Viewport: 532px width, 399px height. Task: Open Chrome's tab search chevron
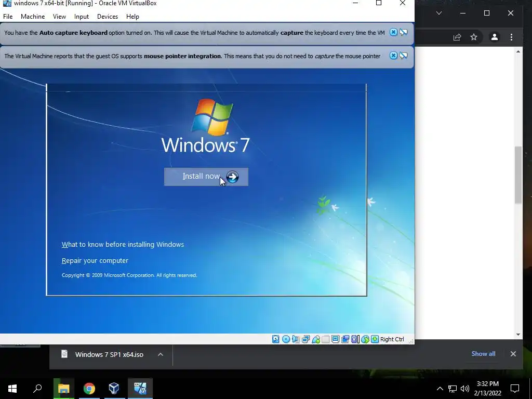[x=438, y=13]
